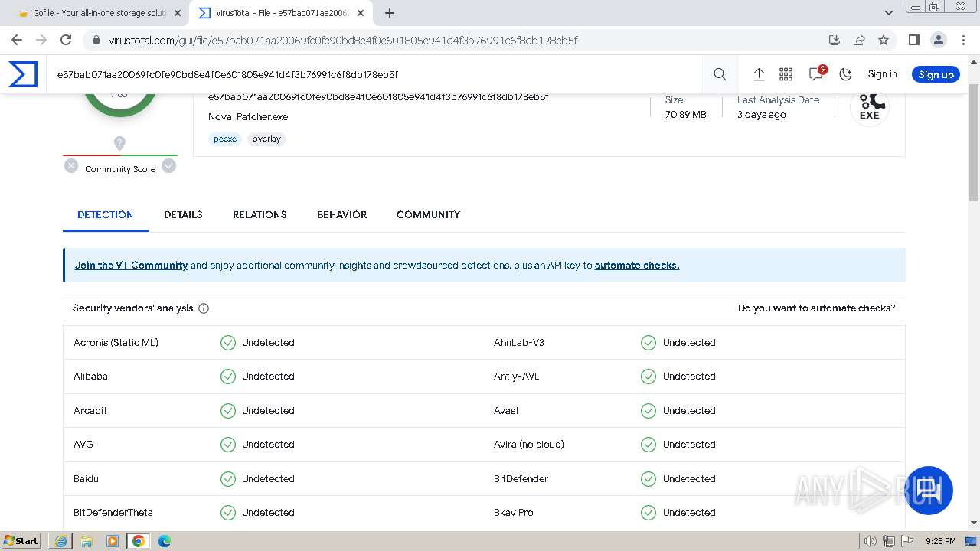This screenshot has height=551, width=980.
Task: Open the tab search chevron
Action: point(888,13)
